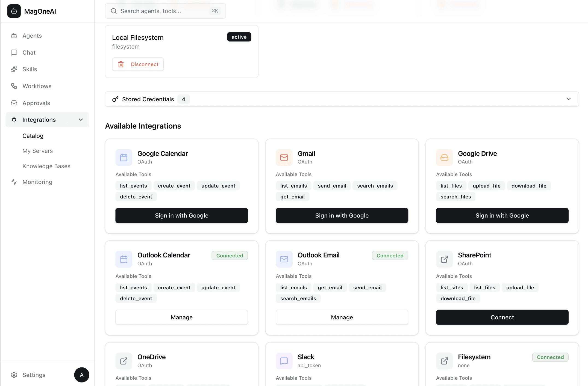Screen dimensions: 588x386
Task: Open the Workflows sidebar section
Action: click(37, 86)
